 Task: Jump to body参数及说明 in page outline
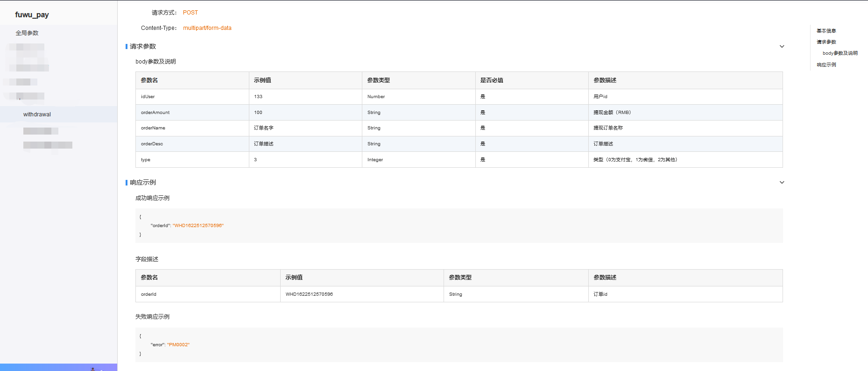pos(840,53)
